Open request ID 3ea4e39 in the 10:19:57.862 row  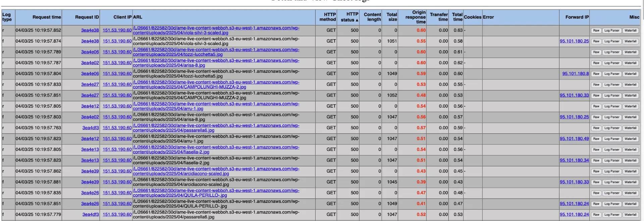90,171
